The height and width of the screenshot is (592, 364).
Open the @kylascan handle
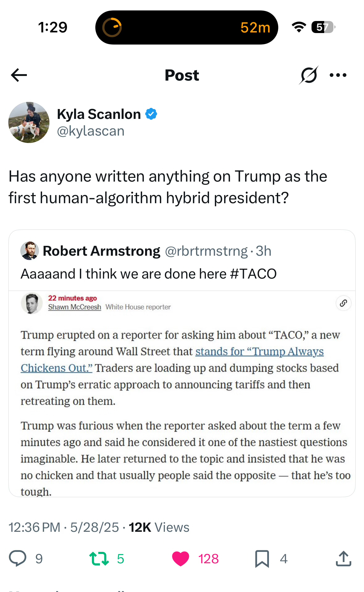point(90,131)
